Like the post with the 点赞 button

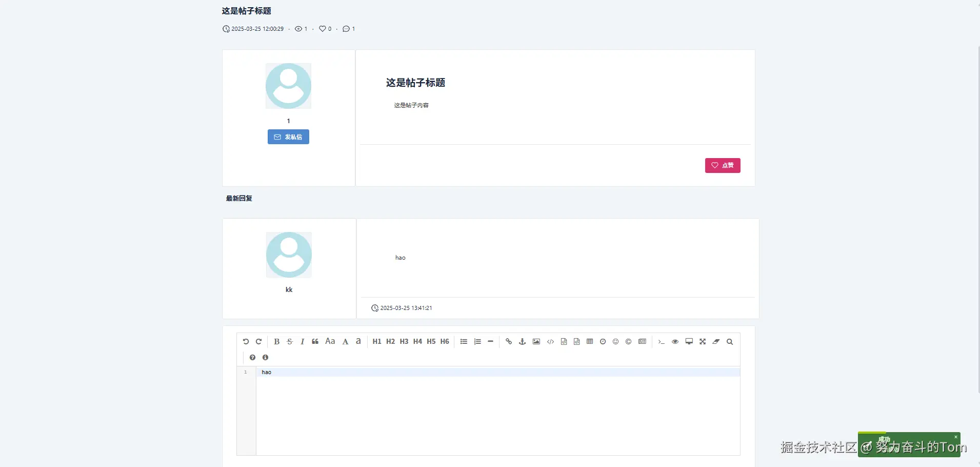[x=723, y=165]
